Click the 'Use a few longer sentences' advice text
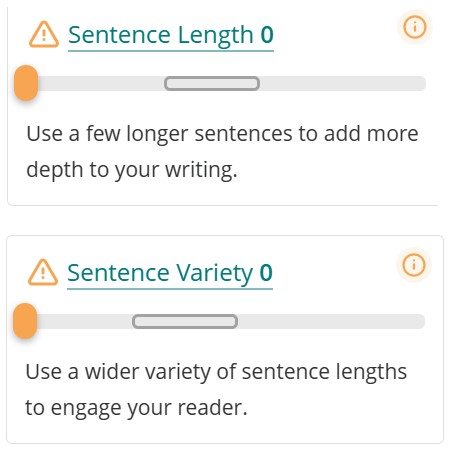This screenshot has height=451, width=450. pos(222,134)
